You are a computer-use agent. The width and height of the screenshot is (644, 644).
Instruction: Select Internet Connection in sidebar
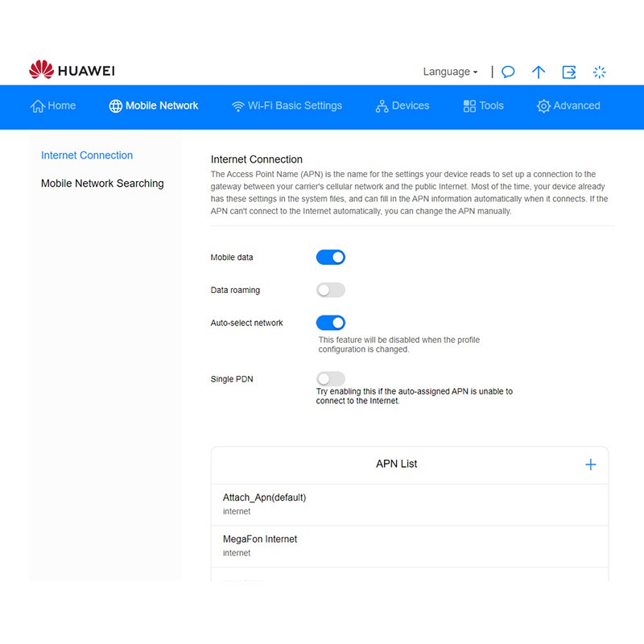coord(87,155)
